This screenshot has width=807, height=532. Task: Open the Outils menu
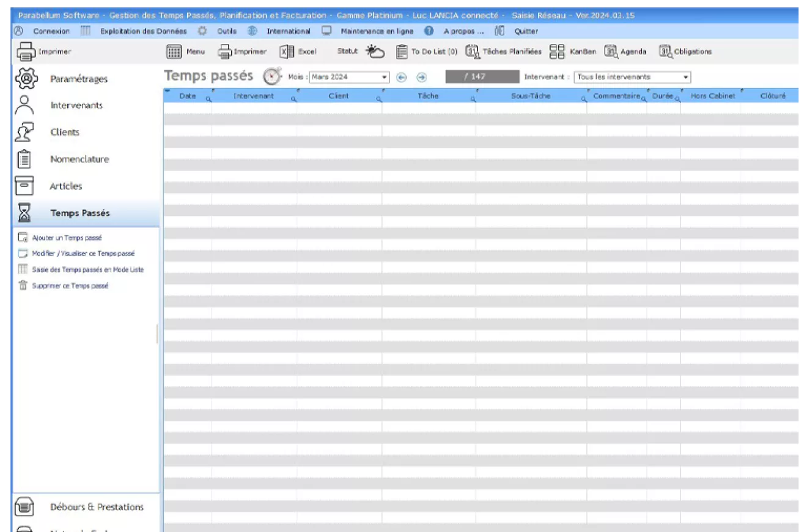226,31
